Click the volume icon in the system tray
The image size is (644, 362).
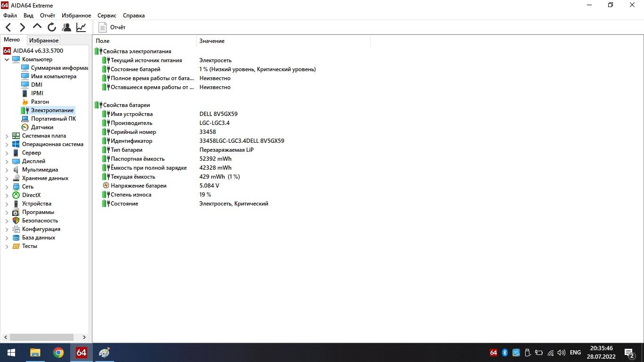[561, 353]
